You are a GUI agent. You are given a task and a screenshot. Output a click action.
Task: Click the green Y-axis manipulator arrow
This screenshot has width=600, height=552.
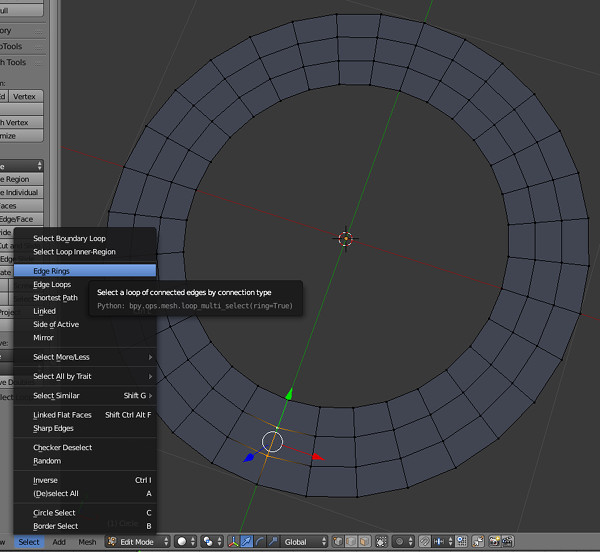[289, 394]
